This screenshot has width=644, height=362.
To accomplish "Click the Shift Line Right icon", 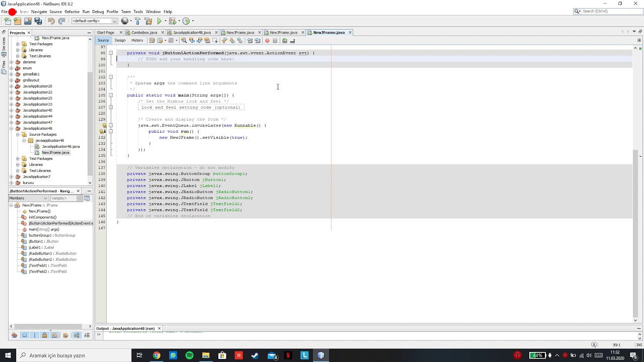I will coord(258,41).
